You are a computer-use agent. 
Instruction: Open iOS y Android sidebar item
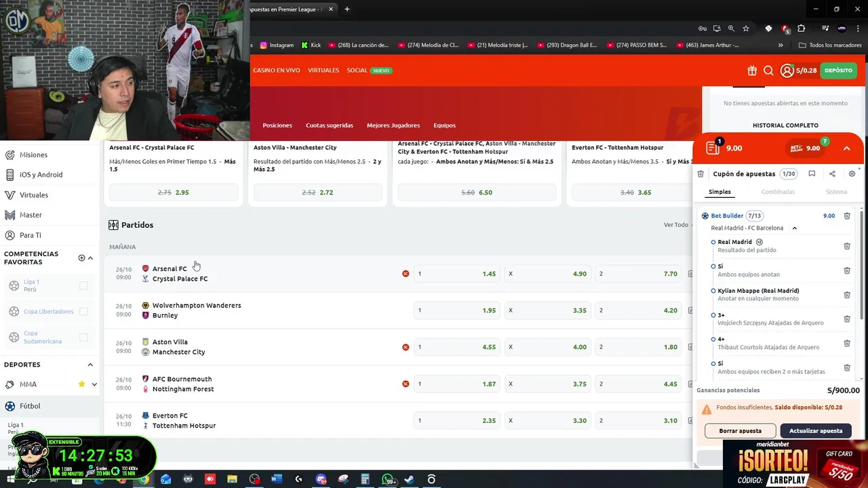pyautogui.click(x=41, y=175)
